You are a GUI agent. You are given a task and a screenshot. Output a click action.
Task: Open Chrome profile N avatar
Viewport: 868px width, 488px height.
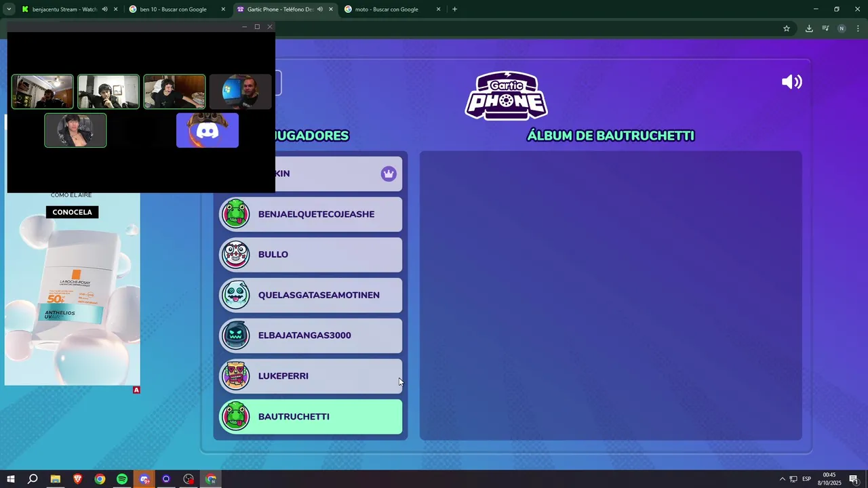coord(842,28)
